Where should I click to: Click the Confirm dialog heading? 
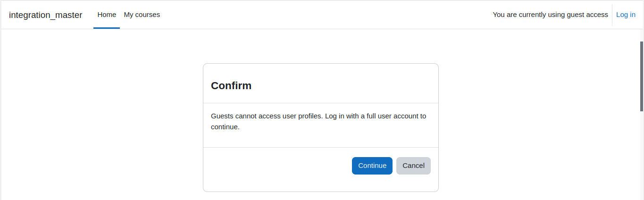231,85
